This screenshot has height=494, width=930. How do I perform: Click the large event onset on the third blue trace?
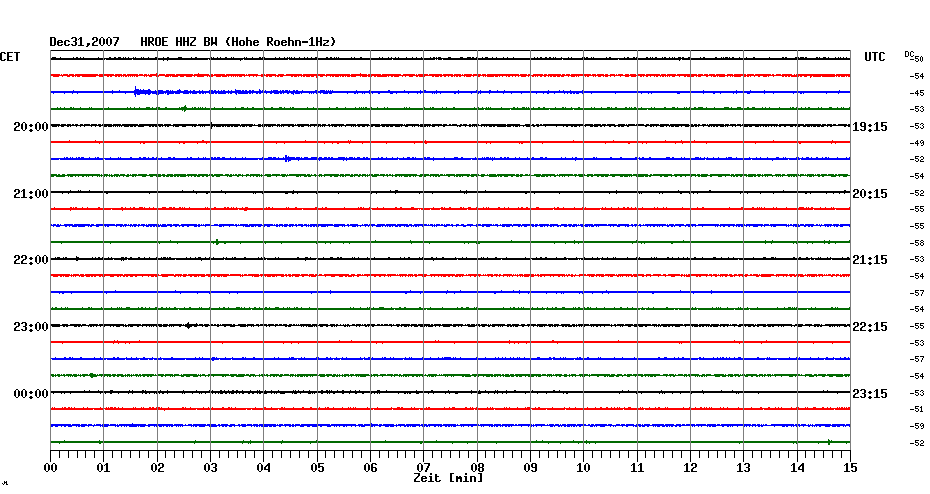[136, 91]
